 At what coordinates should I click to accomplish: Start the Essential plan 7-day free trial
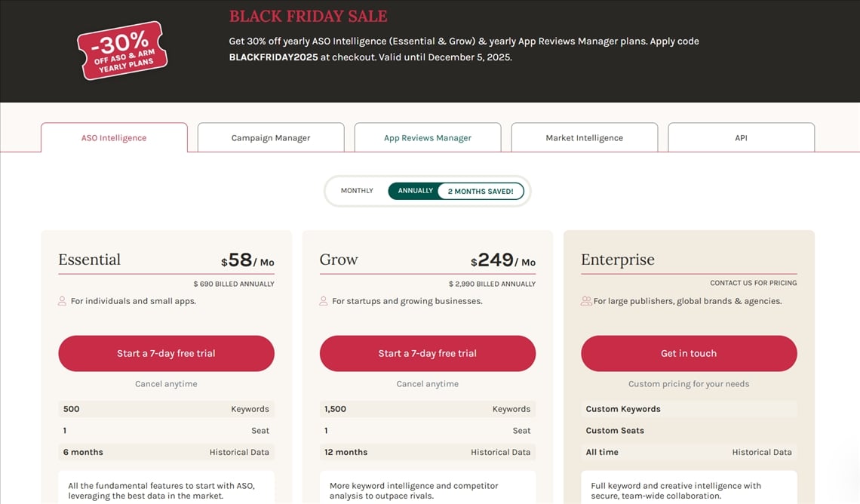pyautogui.click(x=166, y=353)
